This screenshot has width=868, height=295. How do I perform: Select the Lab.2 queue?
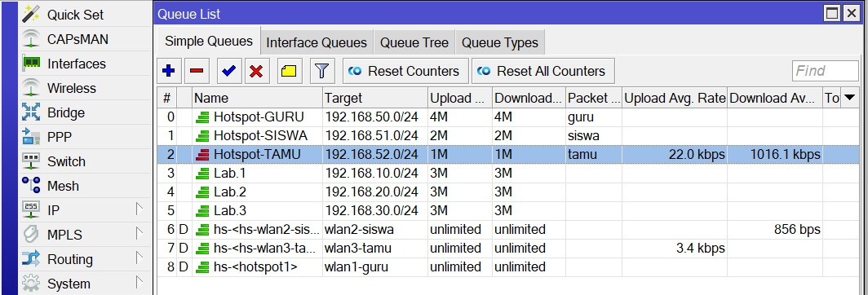click(x=509, y=192)
